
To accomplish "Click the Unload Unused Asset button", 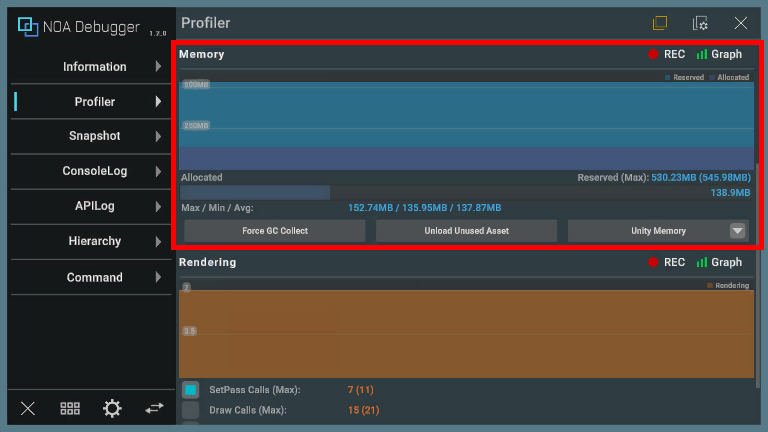I will [x=466, y=231].
